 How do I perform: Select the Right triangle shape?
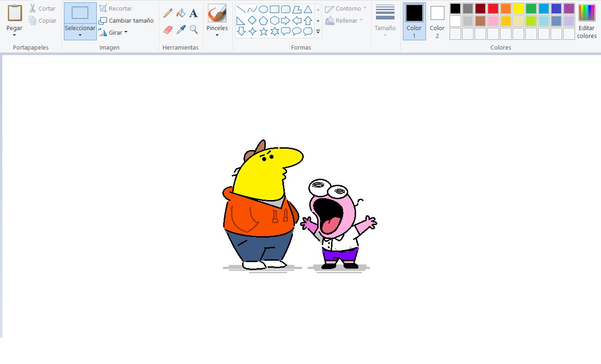pyautogui.click(x=241, y=20)
